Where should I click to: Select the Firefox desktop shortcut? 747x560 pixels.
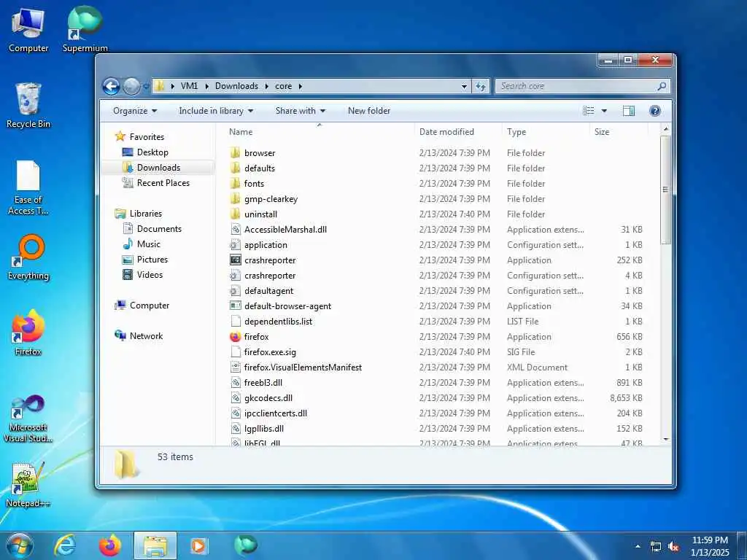tap(28, 332)
